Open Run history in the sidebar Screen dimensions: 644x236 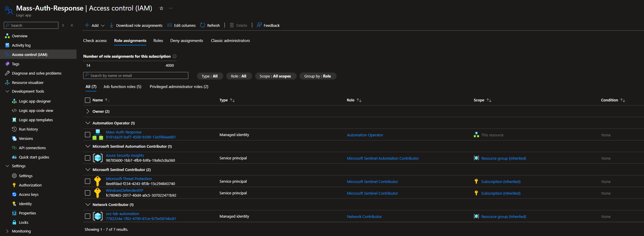point(28,129)
